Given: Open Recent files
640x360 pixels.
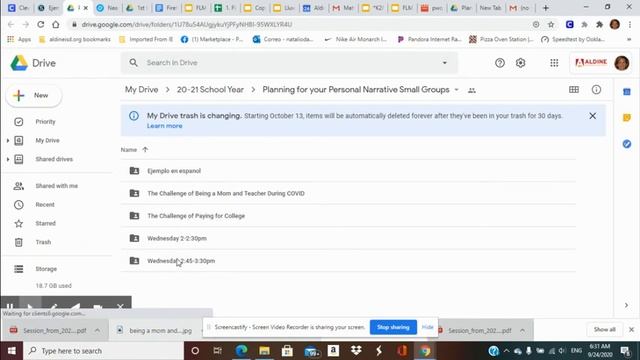Looking at the screenshot, I should point(44,204).
